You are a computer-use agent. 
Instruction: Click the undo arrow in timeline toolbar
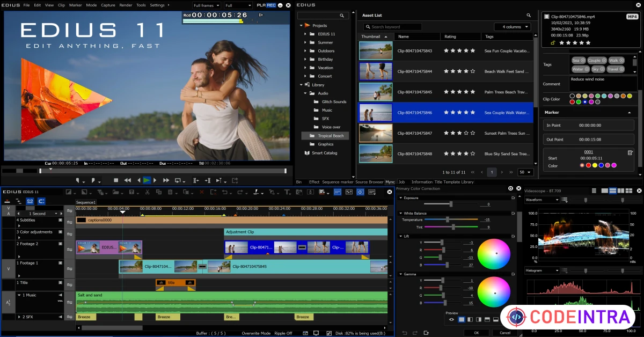point(224,192)
